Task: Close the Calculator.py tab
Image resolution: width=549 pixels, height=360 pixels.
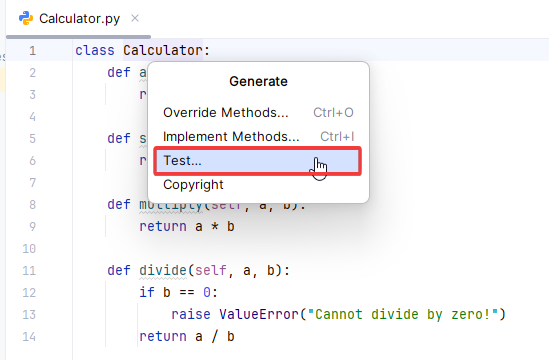Action: (135, 18)
